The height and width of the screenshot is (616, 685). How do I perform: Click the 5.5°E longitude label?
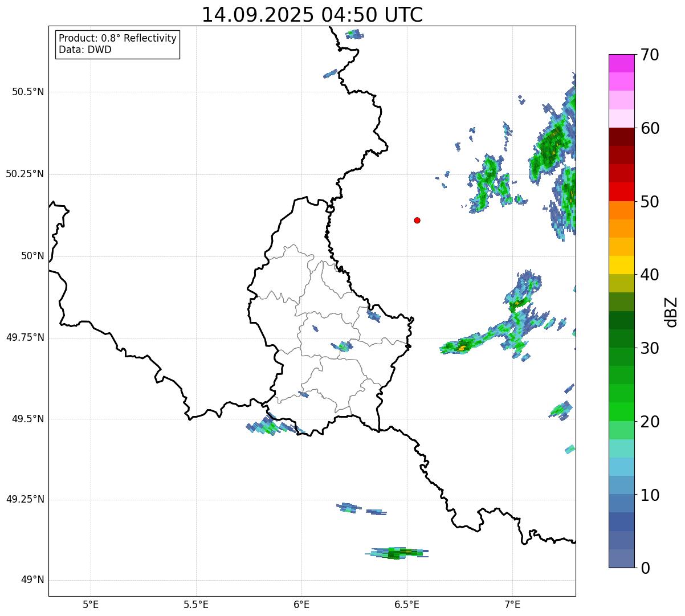tap(196, 604)
